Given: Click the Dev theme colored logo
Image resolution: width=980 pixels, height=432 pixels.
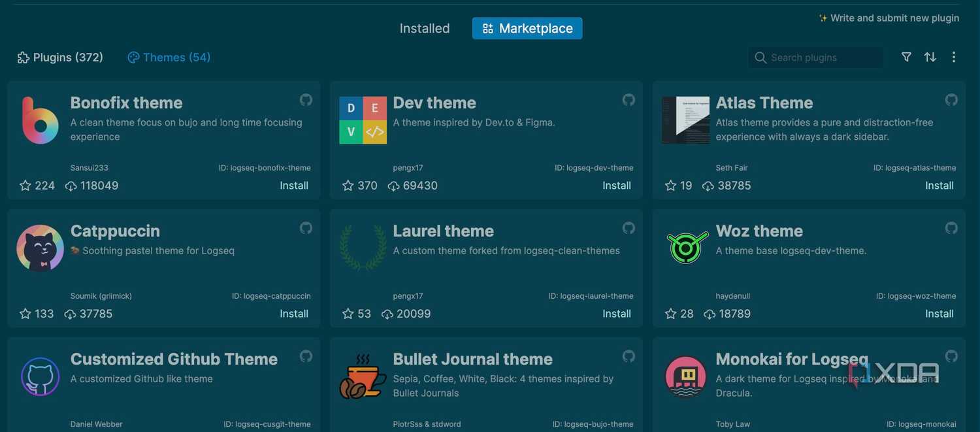Looking at the screenshot, I should pyautogui.click(x=363, y=120).
